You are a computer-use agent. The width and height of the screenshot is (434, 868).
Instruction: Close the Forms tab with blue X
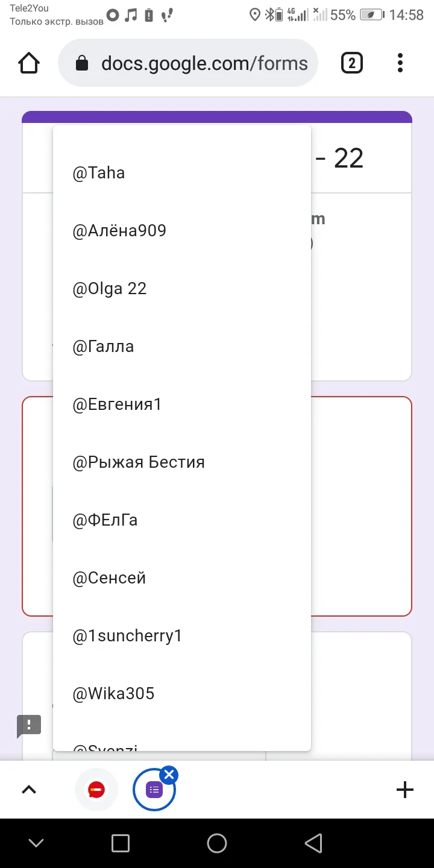(x=169, y=775)
